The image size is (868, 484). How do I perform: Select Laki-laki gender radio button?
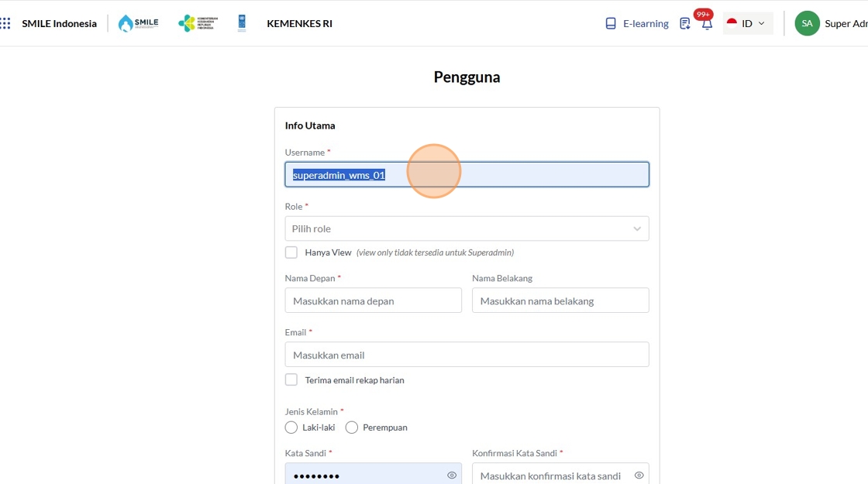[x=291, y=427]
